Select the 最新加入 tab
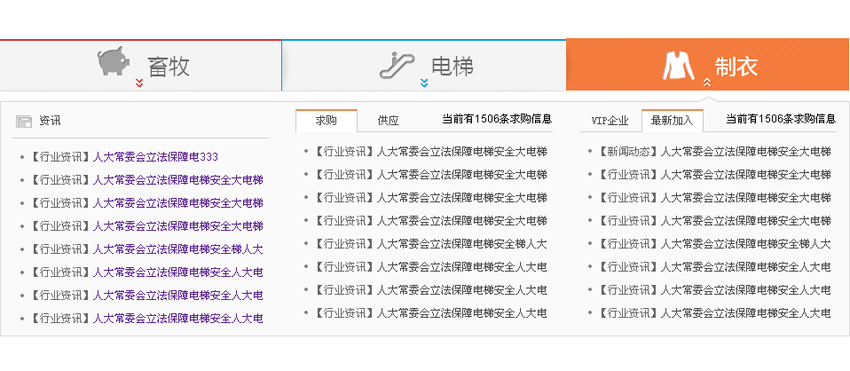Image resolution: width=850 pixels, height=371 pixels. pyautogui.click(x=672, y=120)
